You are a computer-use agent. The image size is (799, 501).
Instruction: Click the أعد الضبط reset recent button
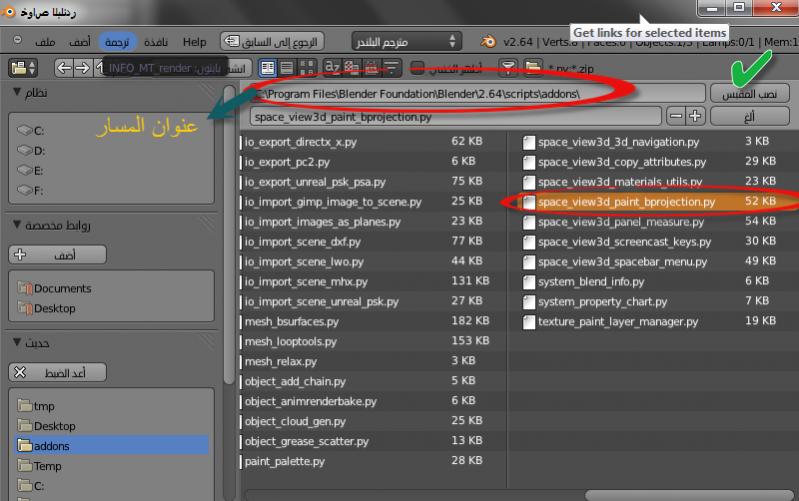58,372
